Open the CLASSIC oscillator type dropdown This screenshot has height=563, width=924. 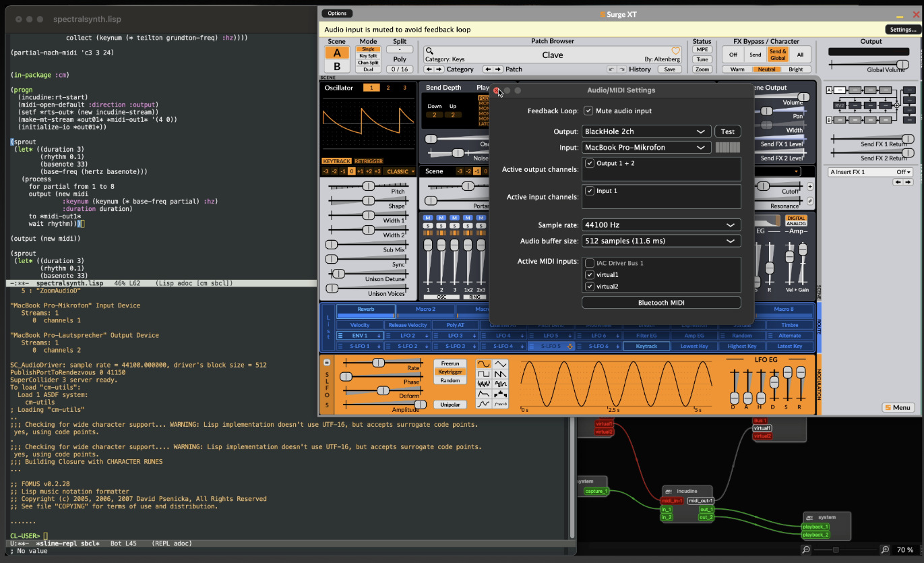[x=400, y=171]
